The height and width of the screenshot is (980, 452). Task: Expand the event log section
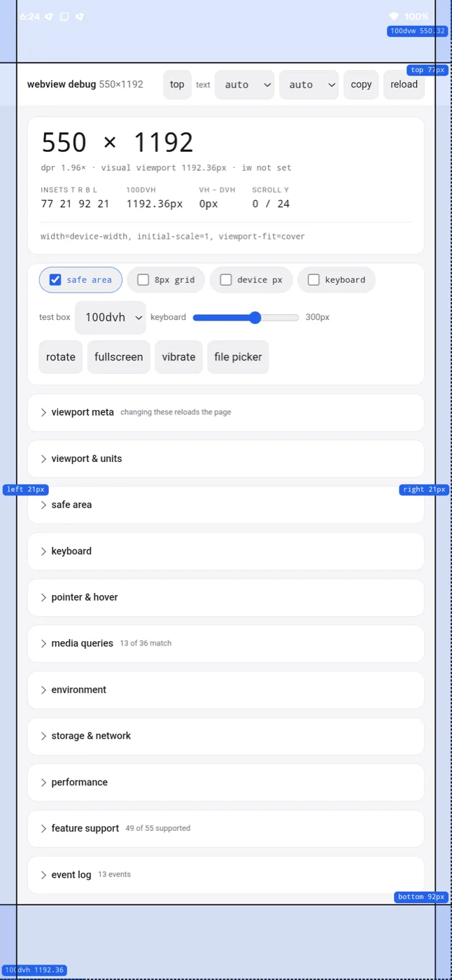coord(226,875)
